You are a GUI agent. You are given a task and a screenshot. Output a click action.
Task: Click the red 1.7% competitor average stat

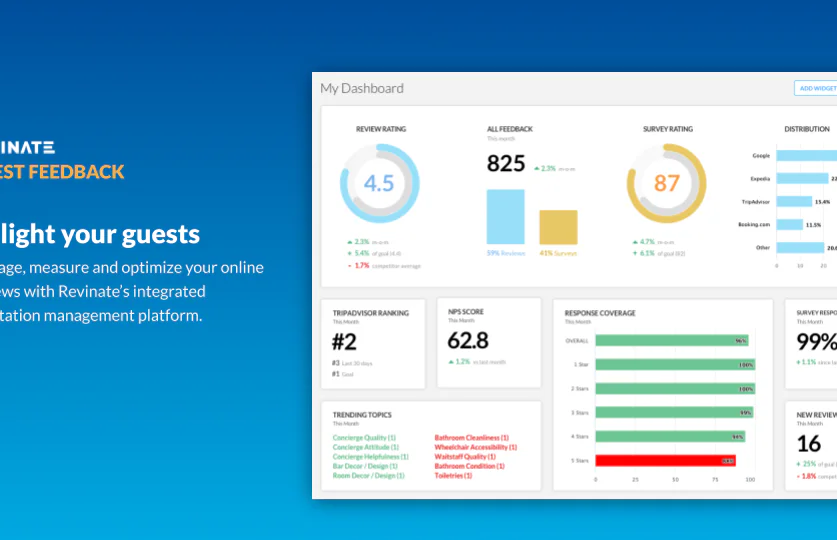click(384, 266)
